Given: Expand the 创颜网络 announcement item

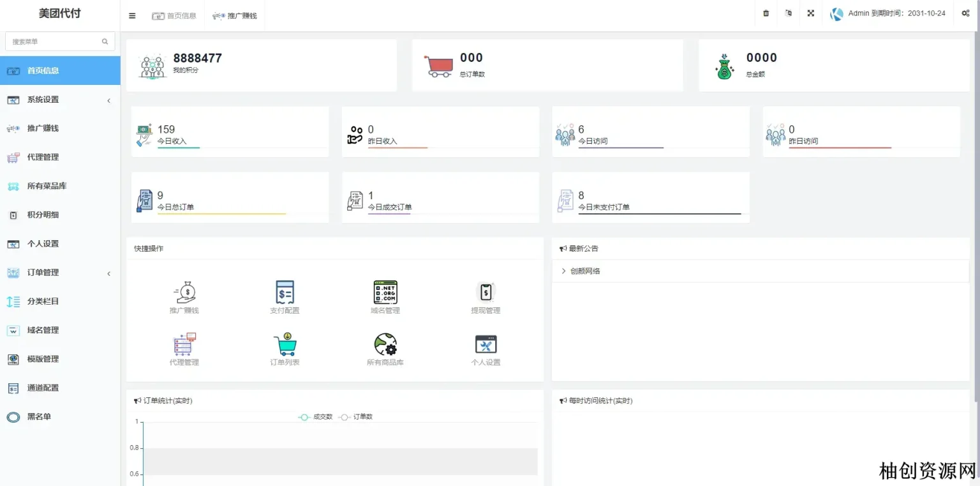Looking at the screenshot, I should click(584, 271).
